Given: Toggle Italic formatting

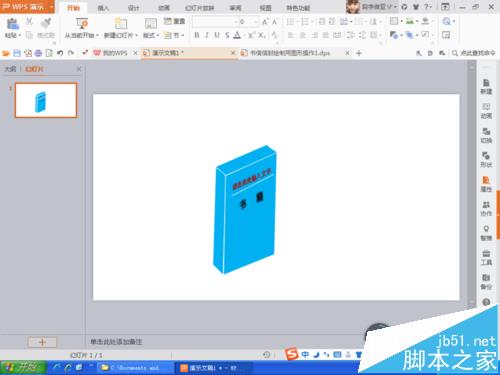Looking at the screenshot, I should pyautogui.click(x=207, y=35).
